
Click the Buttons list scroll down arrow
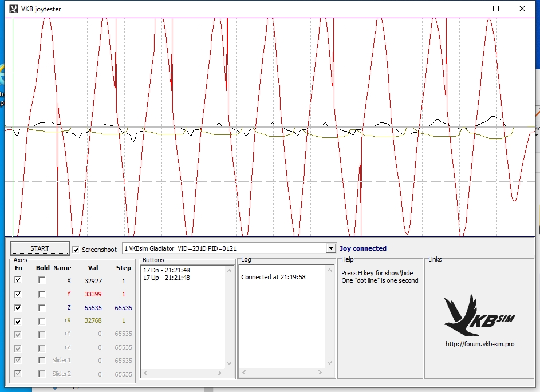[230, 363]
